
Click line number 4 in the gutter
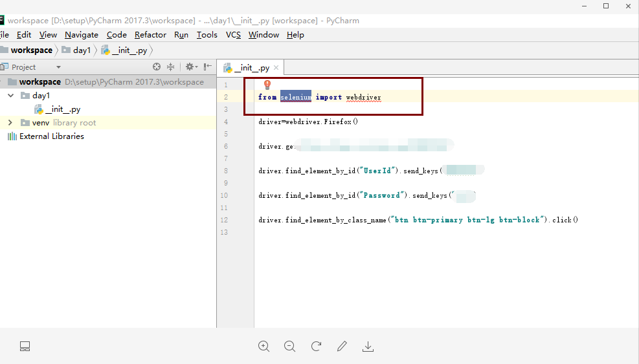(226, 122)
